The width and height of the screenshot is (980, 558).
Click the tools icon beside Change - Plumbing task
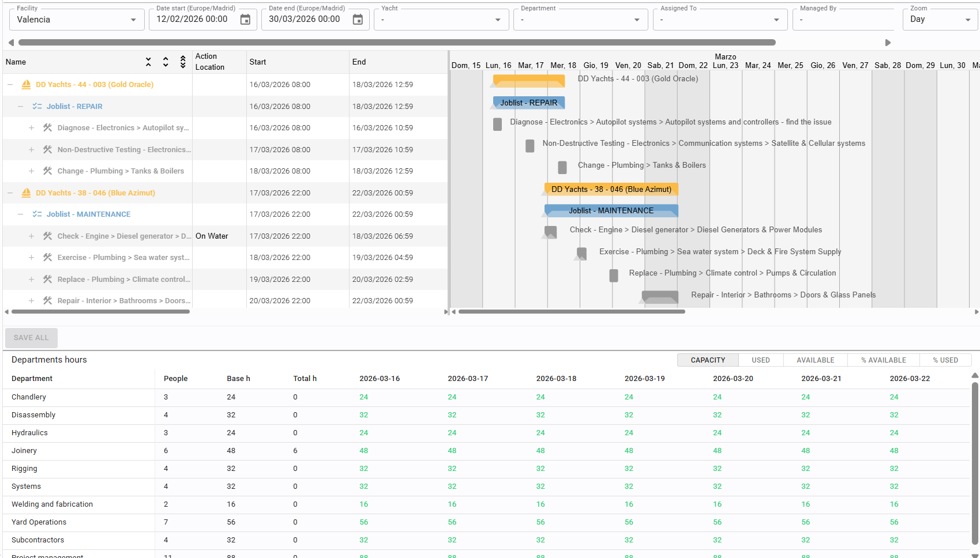tap(48, 171)
